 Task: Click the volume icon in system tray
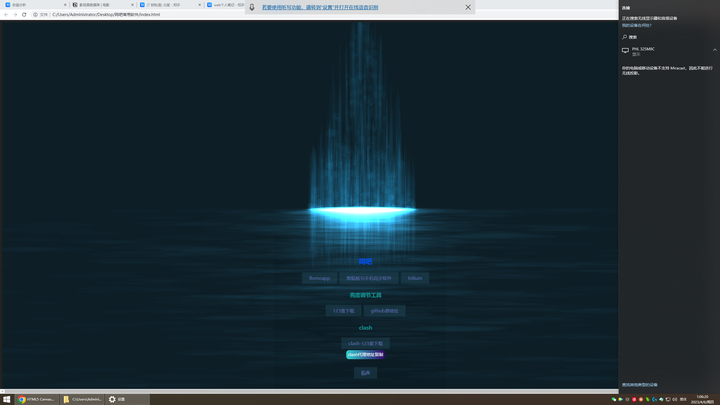coord(675,399)
